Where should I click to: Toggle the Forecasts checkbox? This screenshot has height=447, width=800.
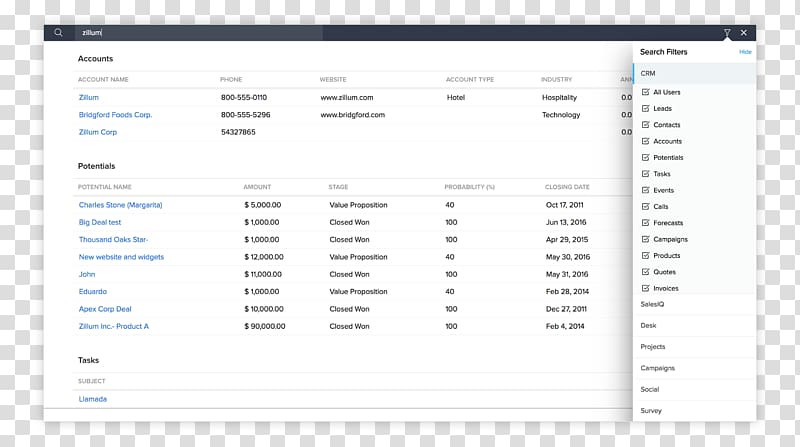coord(645,222)
